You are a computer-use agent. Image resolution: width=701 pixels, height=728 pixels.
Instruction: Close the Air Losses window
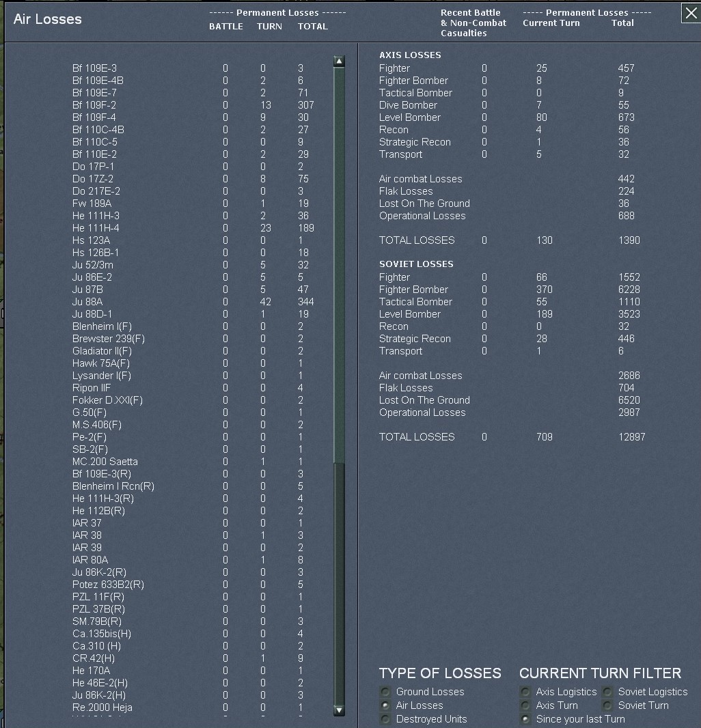tap(691, 13)
